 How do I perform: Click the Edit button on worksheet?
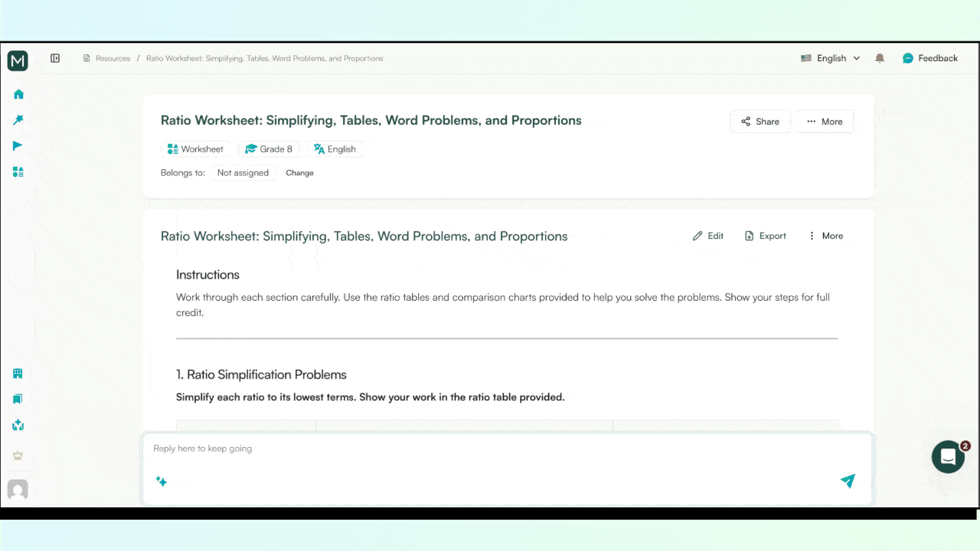coord(708,236)
